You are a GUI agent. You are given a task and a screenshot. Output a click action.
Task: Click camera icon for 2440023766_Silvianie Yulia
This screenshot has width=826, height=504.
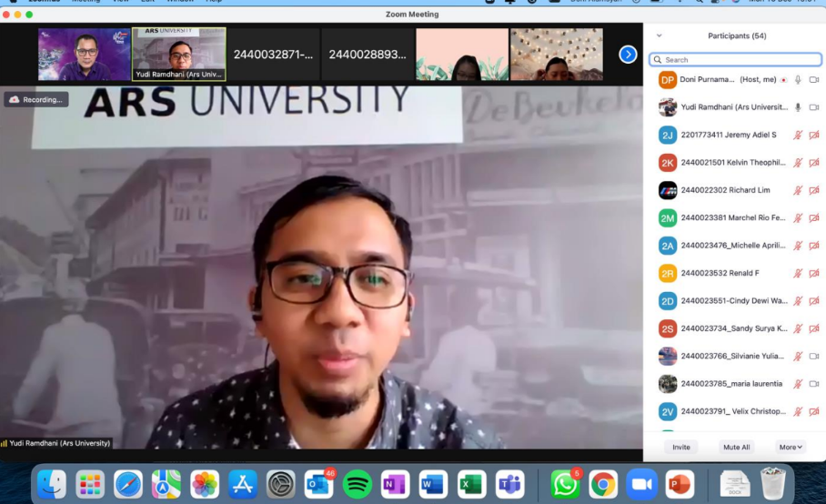click(x=814, y=356)
